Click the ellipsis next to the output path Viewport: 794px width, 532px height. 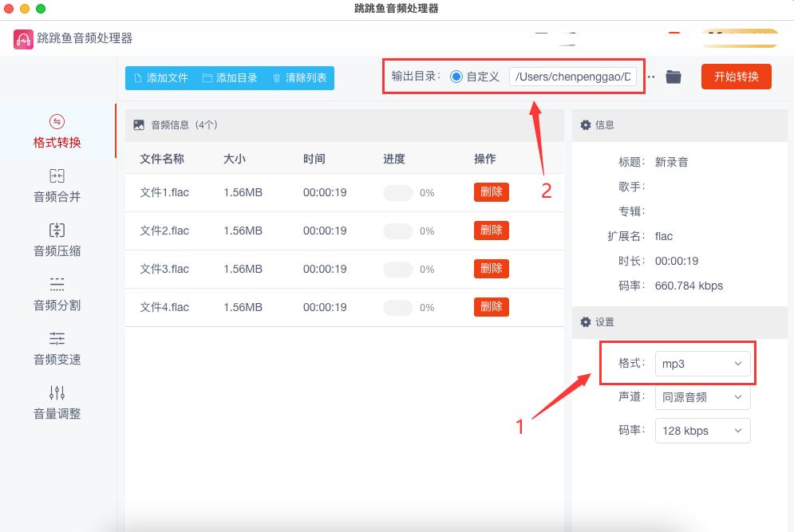[x=651, y=78]
